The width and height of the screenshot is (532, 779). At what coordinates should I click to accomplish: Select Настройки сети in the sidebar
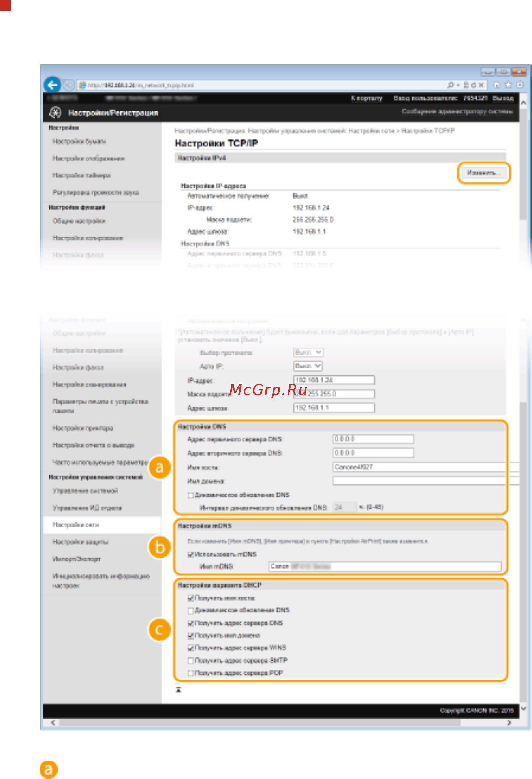(x=75, y=525)
